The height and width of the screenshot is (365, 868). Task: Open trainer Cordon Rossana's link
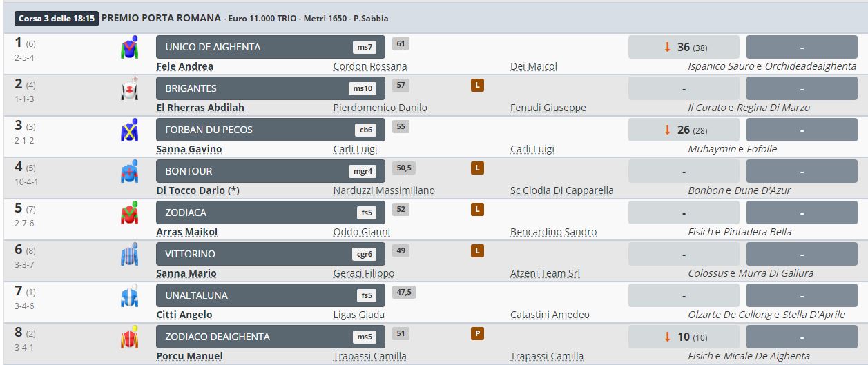(369, 67)
